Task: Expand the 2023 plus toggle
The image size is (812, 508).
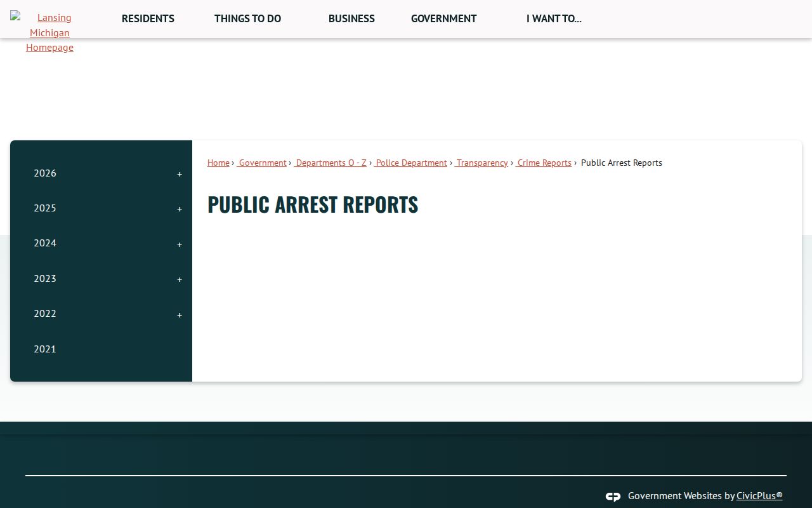Action: pos(180,279)
